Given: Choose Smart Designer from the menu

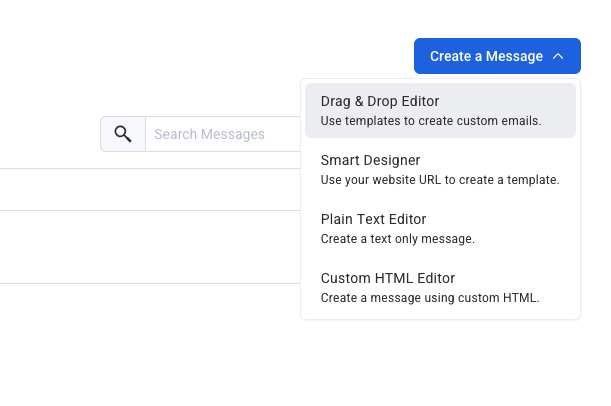Looking at the screenshot, I should point(370,160).
